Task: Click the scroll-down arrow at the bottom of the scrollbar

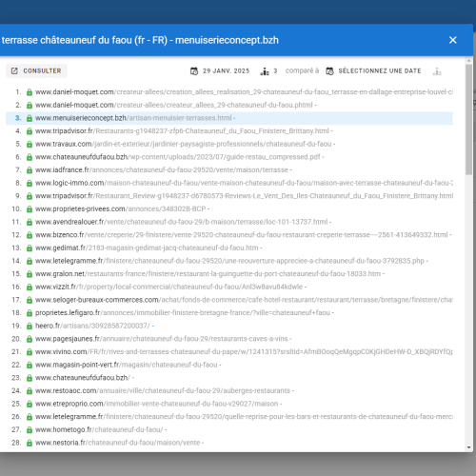Action: tap(468, 447)
